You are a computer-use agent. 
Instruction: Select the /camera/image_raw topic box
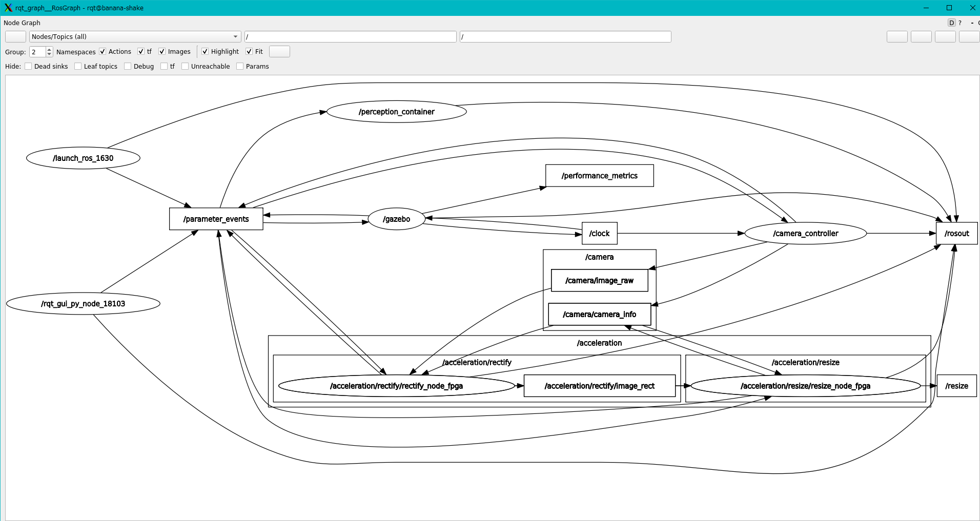600,280
